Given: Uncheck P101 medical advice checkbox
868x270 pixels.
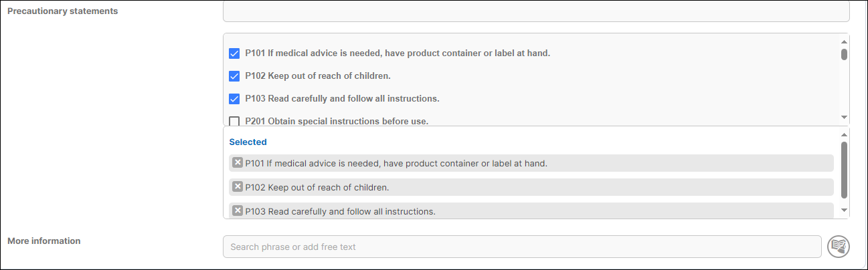Looking at the screenshot, I should 234,53.
